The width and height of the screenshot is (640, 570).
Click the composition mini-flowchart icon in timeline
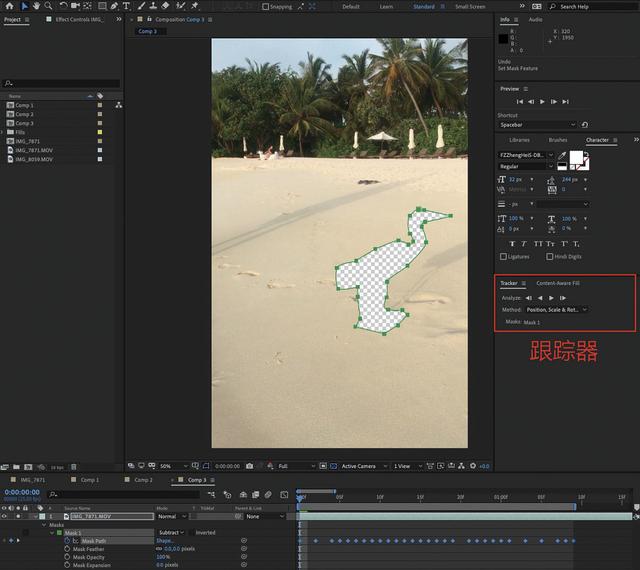click(211, 494)
